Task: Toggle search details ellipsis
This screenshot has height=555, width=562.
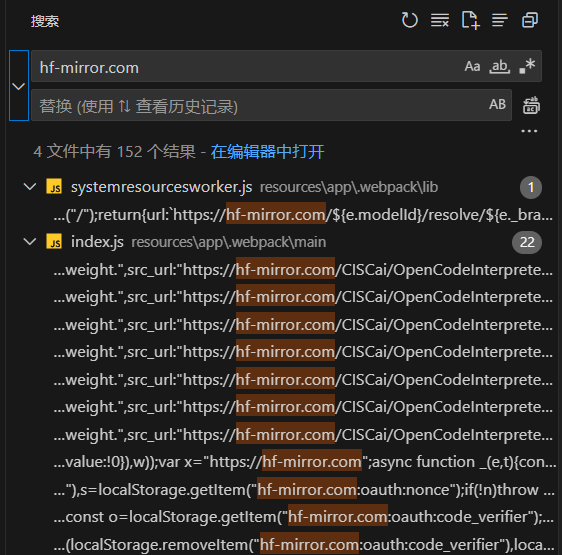Action: tap(529, 131)
